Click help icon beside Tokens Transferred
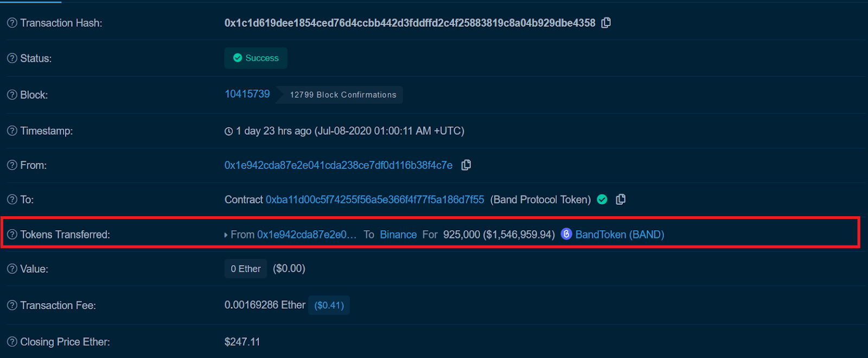 pyautogui.click(x=12, y=235)
